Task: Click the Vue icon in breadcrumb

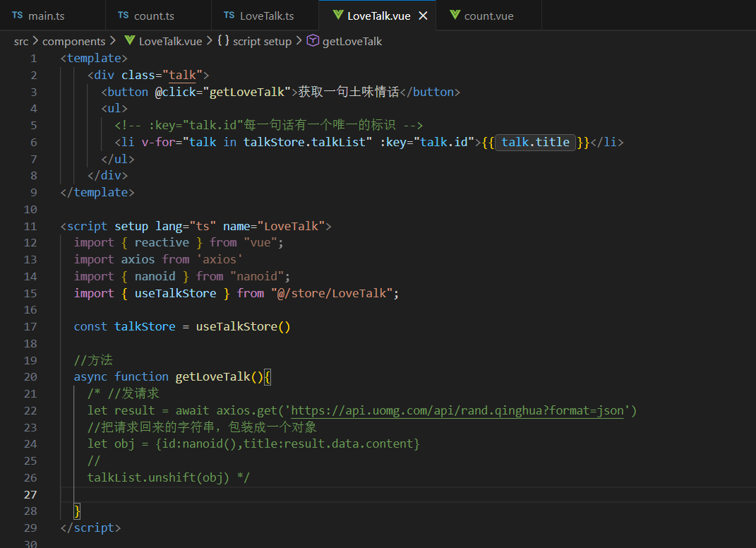Action: pyautogui.click(x=129, y=40)
